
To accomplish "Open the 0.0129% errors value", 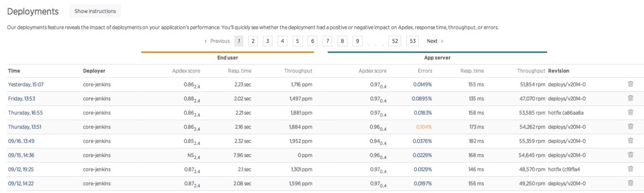I will 423,169.
